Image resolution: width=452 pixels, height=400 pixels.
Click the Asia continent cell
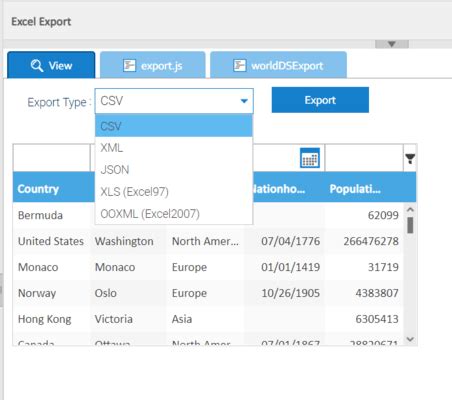[x=205, y=319]
